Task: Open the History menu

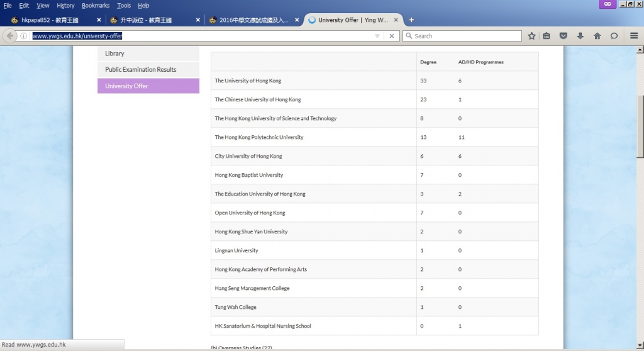Action: pyautogui.click(x=65, y=5)
